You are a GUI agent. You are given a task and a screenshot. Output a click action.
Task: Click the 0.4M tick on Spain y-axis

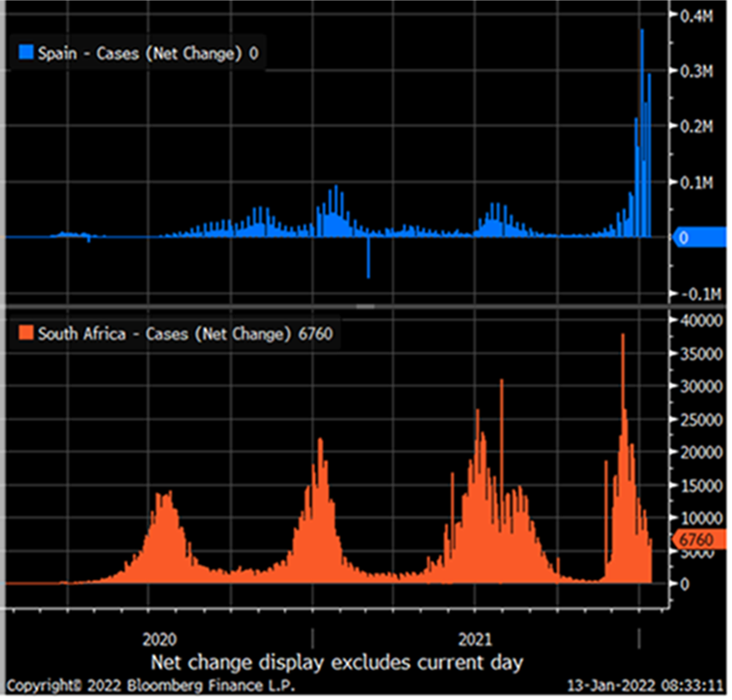coord(696,17)
